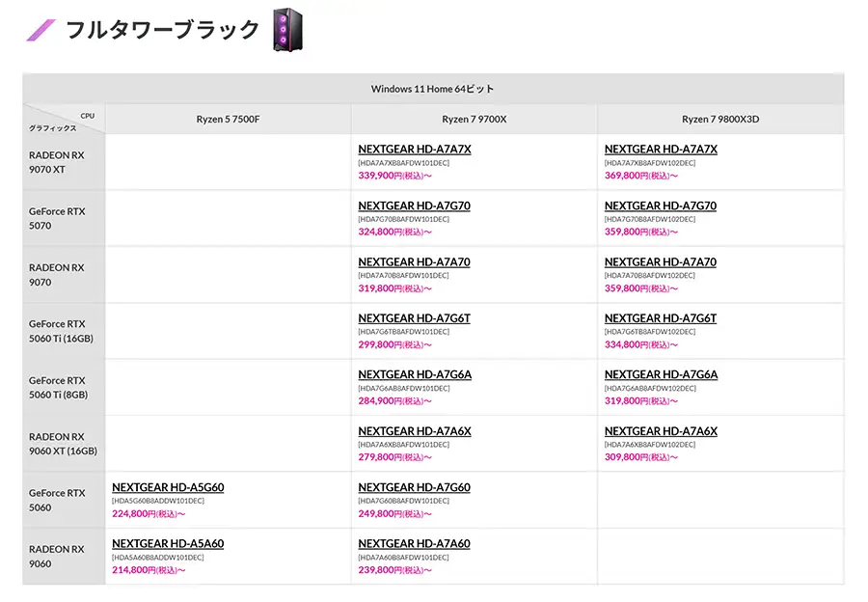Click the Ryzen 7 9800X3D column header
The height and width of the screenshot is (602, 868).
pos(720,120)
